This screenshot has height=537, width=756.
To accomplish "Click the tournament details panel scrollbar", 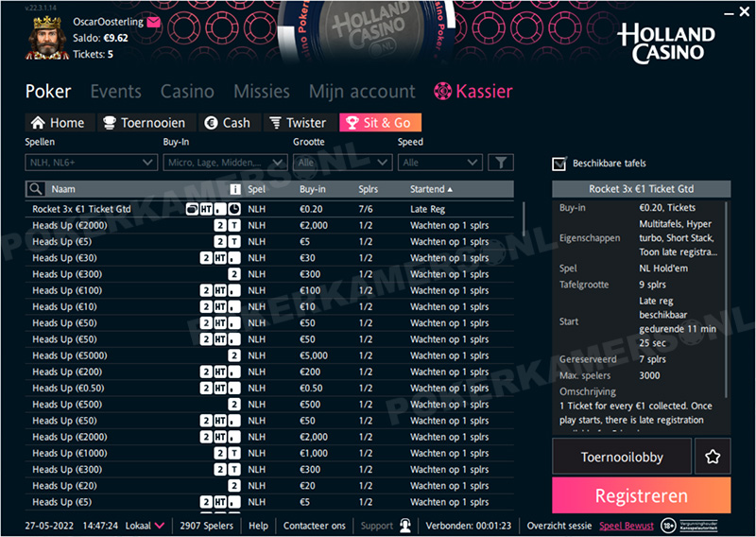I will point(726,299).
